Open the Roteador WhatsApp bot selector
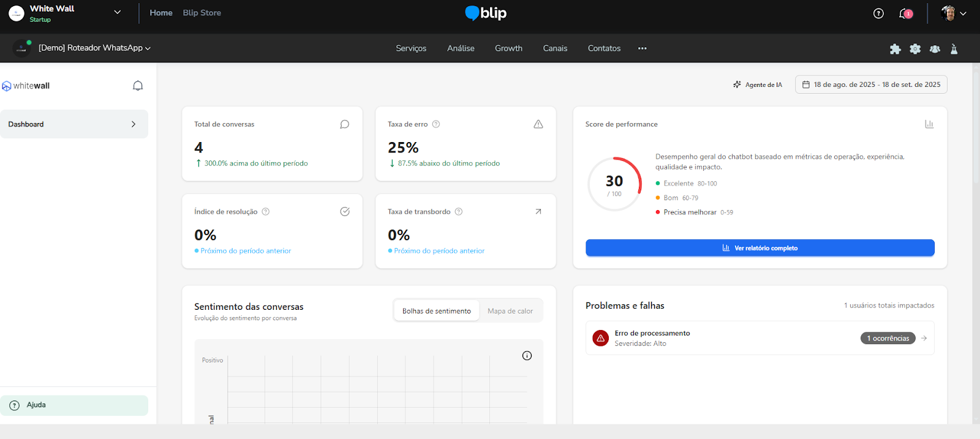This screenshot has width=980, height=439. coord(94,48)
